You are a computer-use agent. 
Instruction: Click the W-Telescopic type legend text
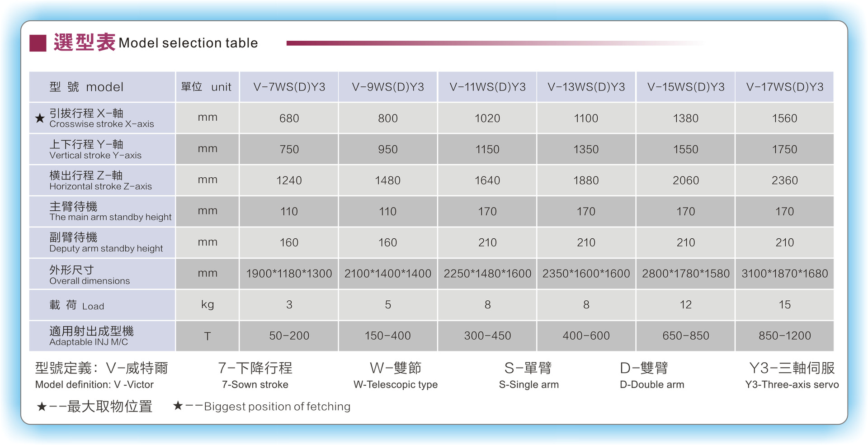tap(396, 385)
